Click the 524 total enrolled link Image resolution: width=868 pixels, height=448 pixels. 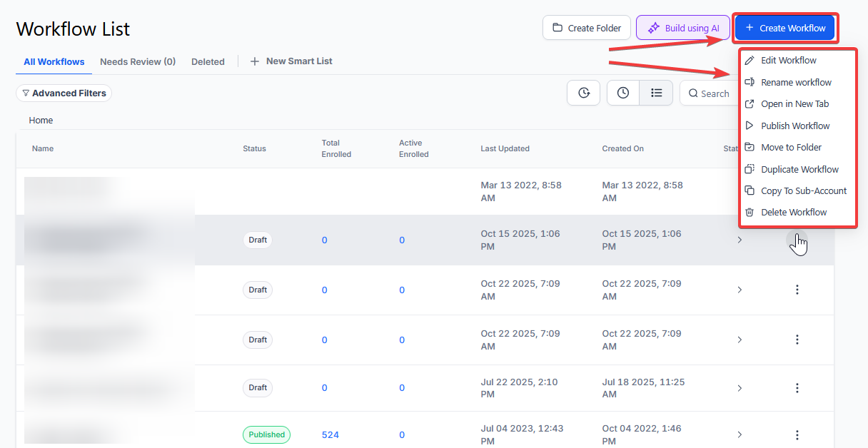330,434
